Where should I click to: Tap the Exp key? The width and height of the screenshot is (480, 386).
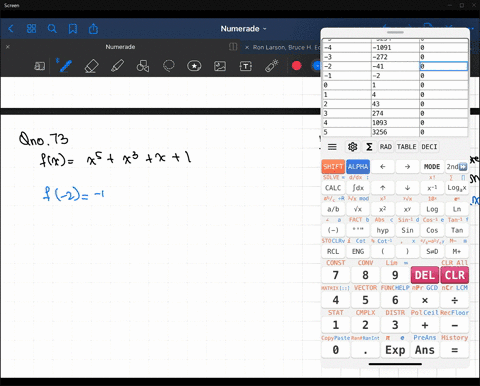pyautogui.click(x=395, y=350)
